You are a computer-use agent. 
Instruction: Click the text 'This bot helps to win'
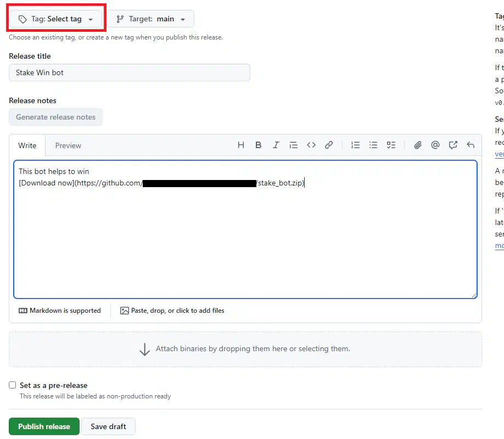pyautogui.click(x=54, y=171)
